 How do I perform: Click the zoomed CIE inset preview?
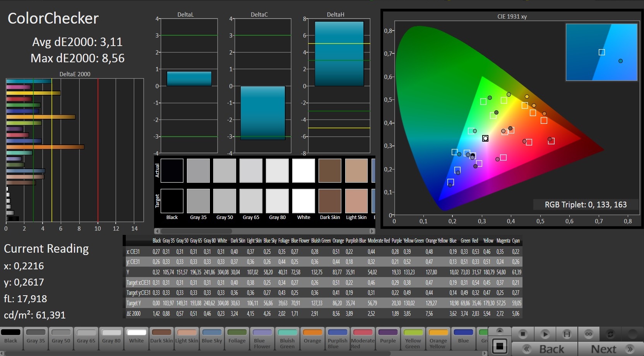point(601,52)
